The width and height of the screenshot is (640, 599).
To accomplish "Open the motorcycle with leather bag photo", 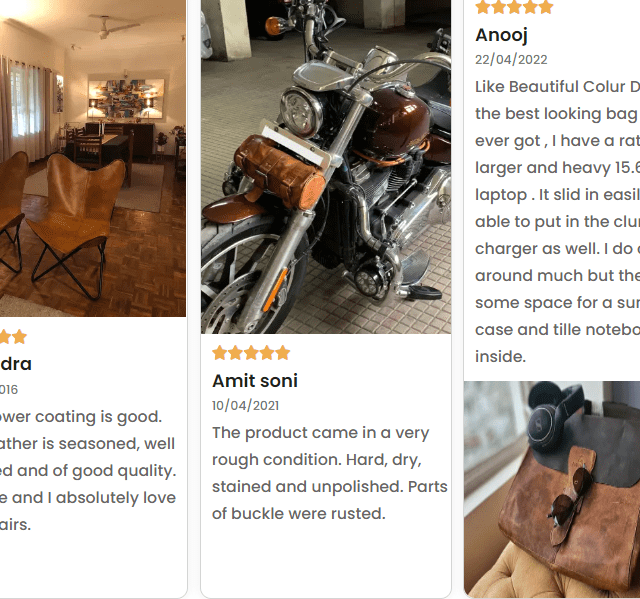I will point(326,167).
